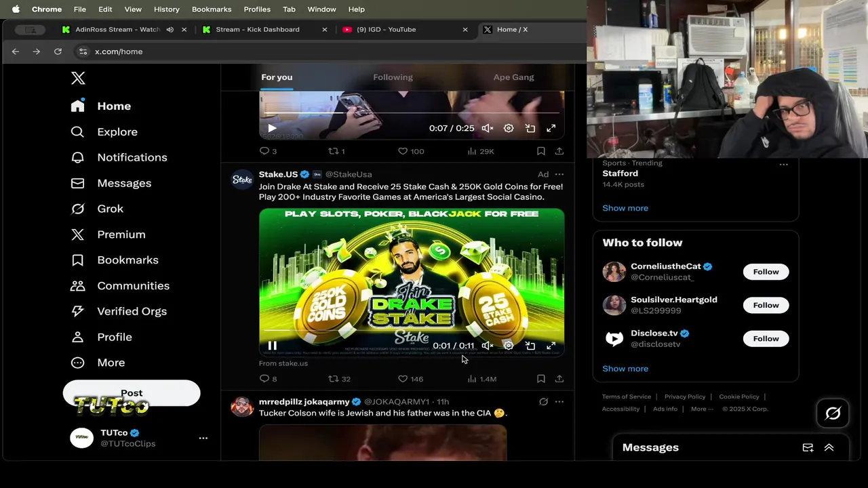The width and height of the screenshot is (868, 488).
Task: Open Bookmarks in sidebar
Action: tap(115, 260)
